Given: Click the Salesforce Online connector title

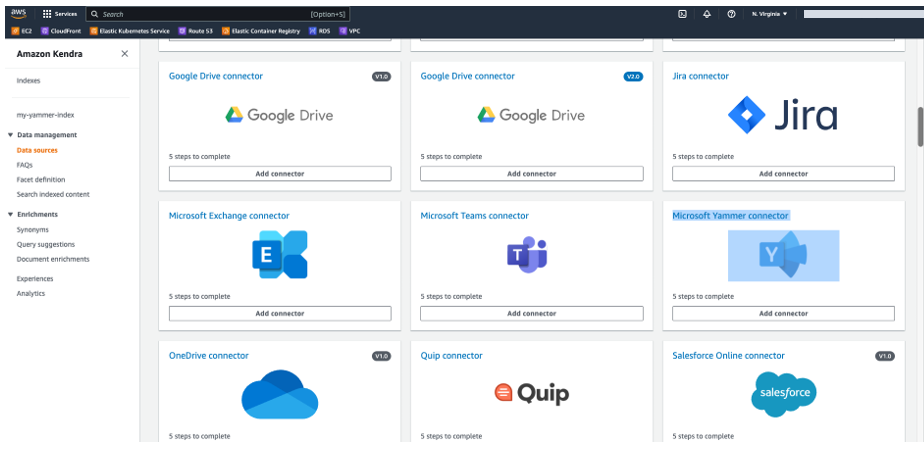Looking at the screenshot, I should coord(728,356).
